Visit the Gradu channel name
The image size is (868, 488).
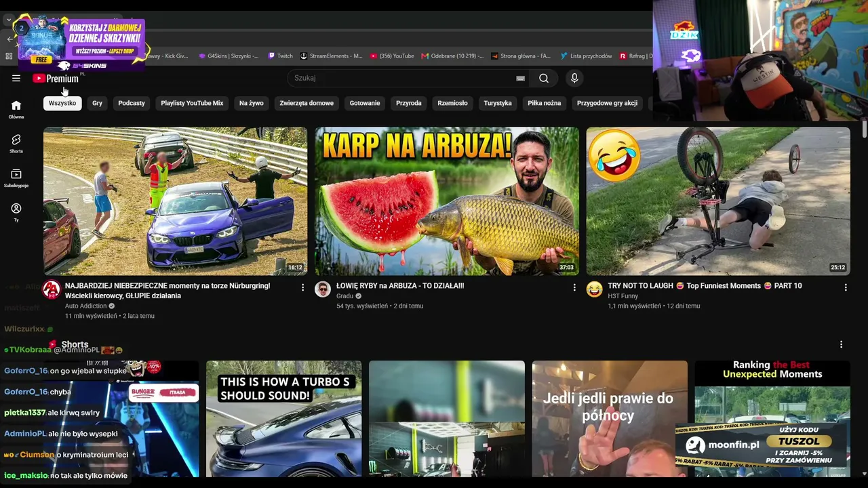pos(345,296)
